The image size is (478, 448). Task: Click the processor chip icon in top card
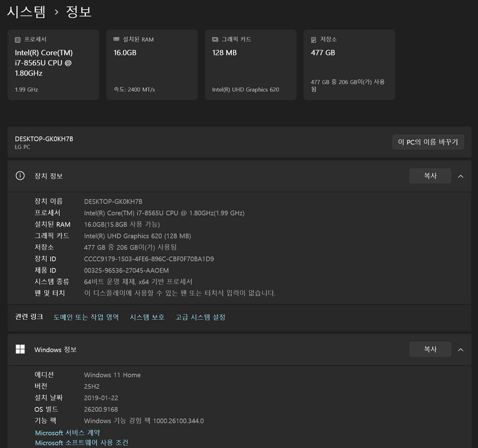point(18,39)
